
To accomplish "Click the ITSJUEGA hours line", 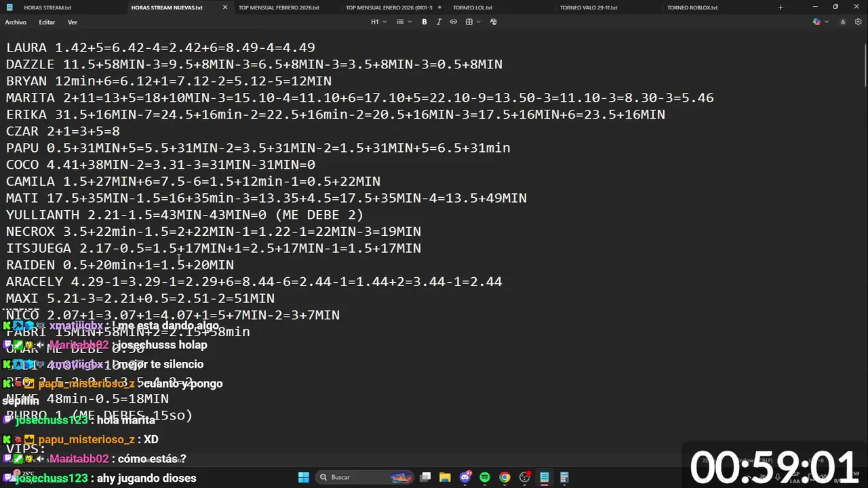I will coord(214,248).
